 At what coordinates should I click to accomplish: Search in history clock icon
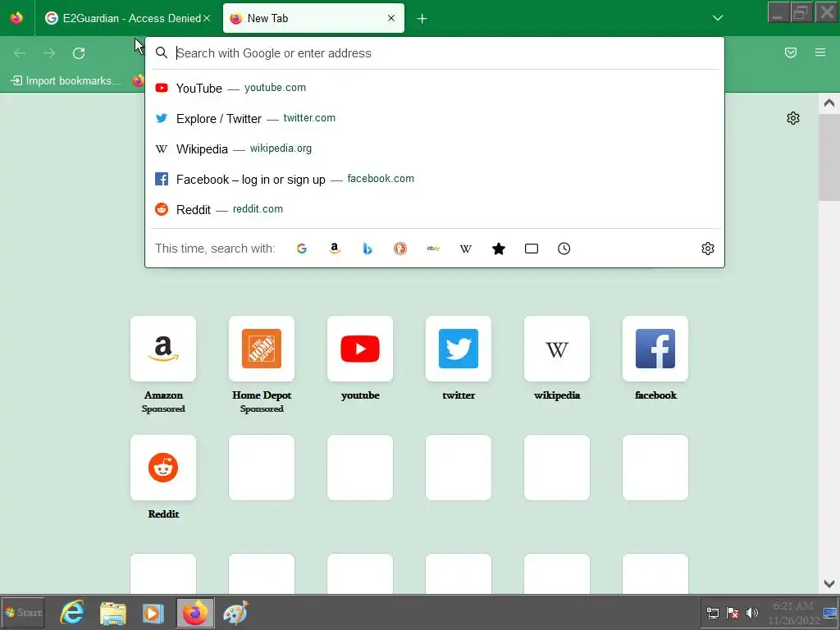pos(564,249)
